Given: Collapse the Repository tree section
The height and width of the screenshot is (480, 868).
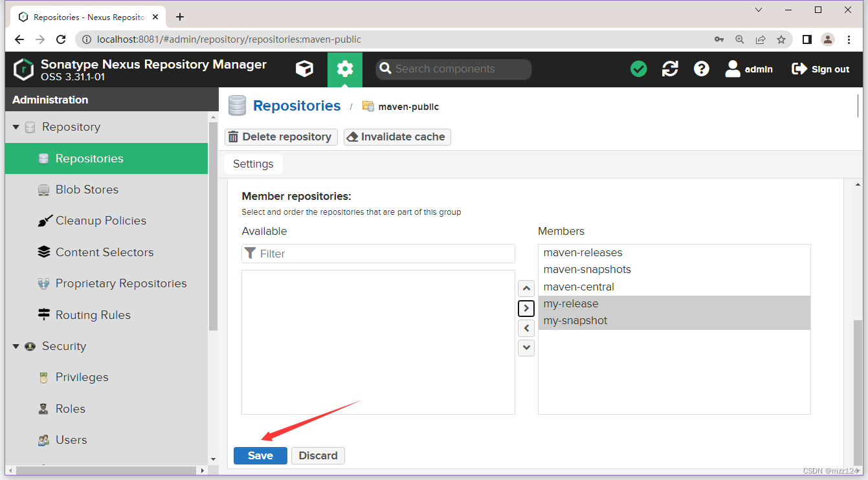Looking at the screenshot, I should [16, 127].
